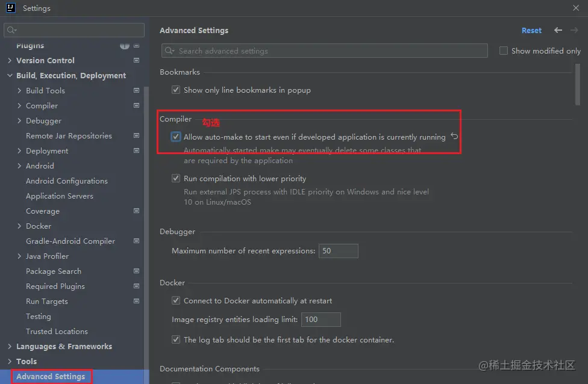Screen dimensions: 588x384
Task: Open Application Servers settings page
Action: pos(59,196)
